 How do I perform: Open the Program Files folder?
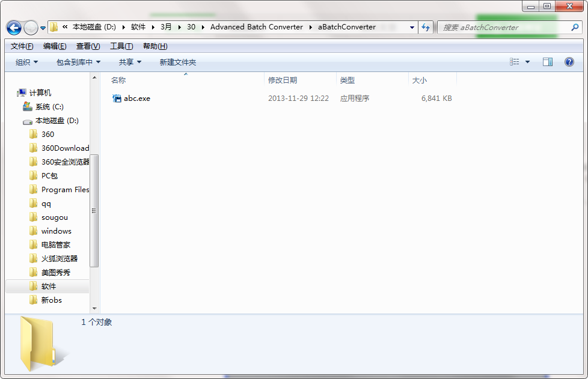pos(66,190)
